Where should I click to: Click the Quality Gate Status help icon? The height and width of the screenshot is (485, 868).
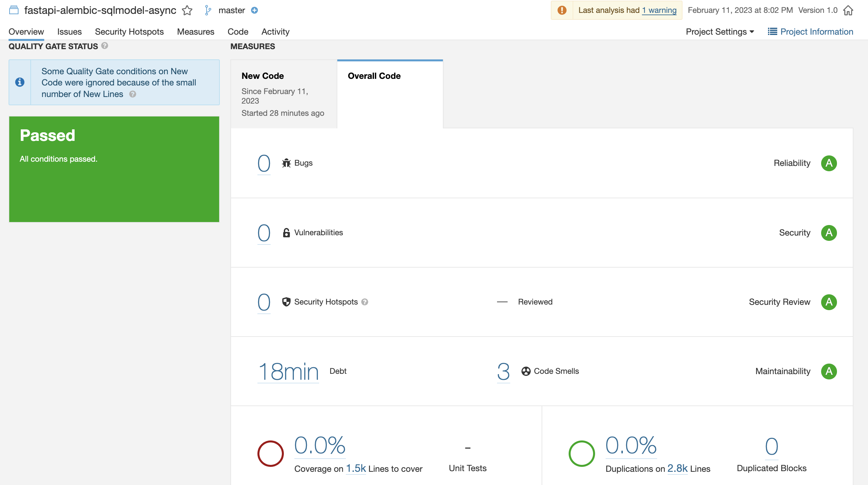[x=105, y=46]
